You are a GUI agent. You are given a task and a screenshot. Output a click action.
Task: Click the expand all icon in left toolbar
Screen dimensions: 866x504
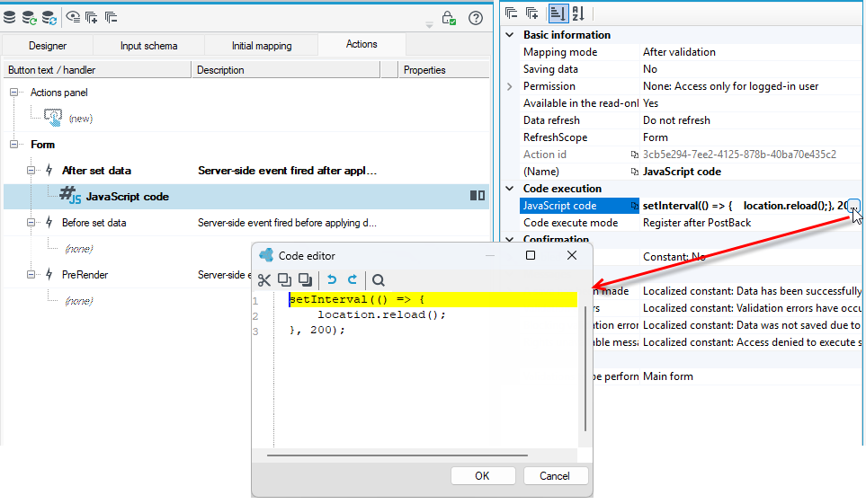point(92,17)
